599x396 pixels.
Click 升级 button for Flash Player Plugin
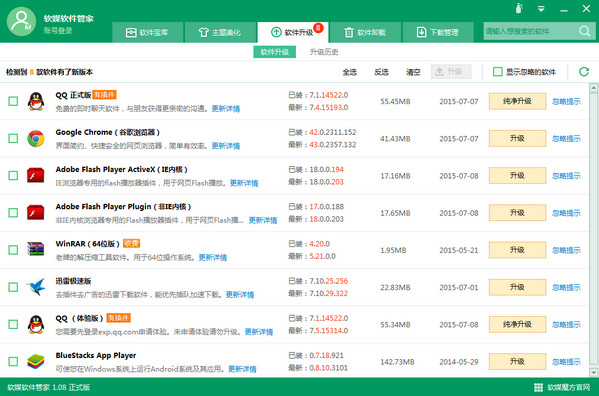[x=517, y=212]
